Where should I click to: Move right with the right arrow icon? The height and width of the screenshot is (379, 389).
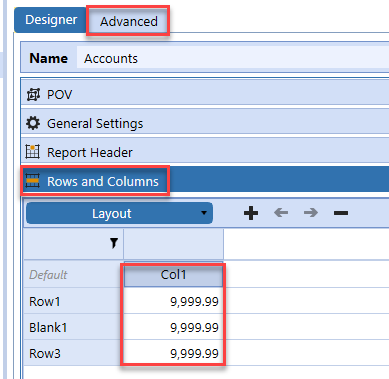[x=311, y=213]
